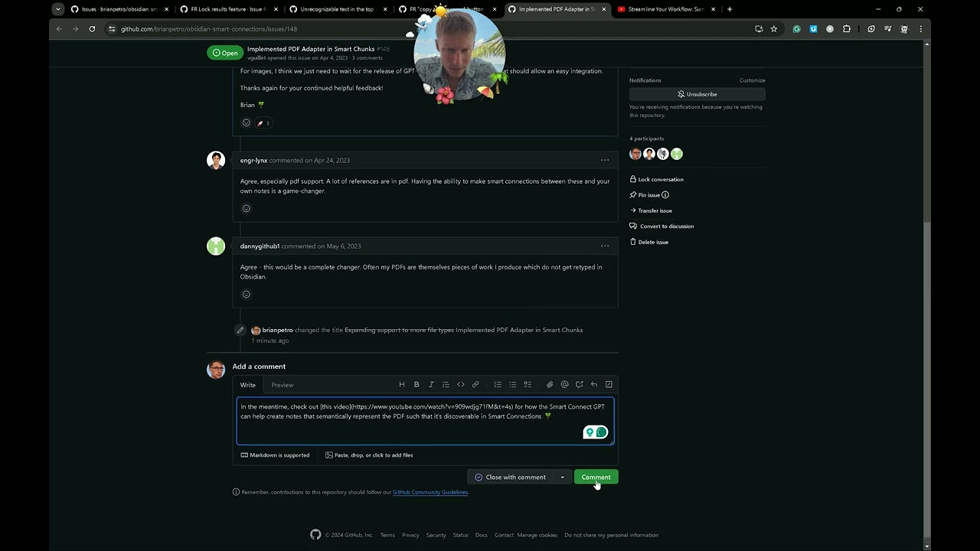This screenshot has height=551, width=980.
Task: Add emoji reaction to dannygithub1 comment
Action: point(246,294)
